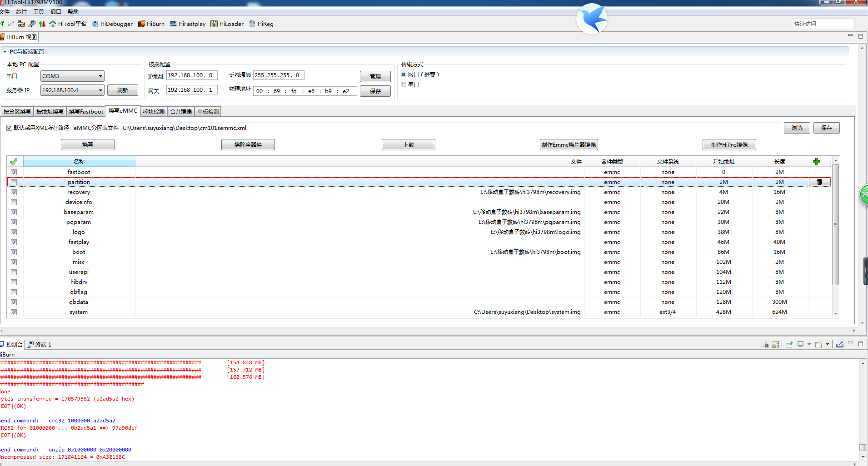Sort by the 名称 column header
Viewport: 868px width, 466px height.
click(x=79, y=162)
